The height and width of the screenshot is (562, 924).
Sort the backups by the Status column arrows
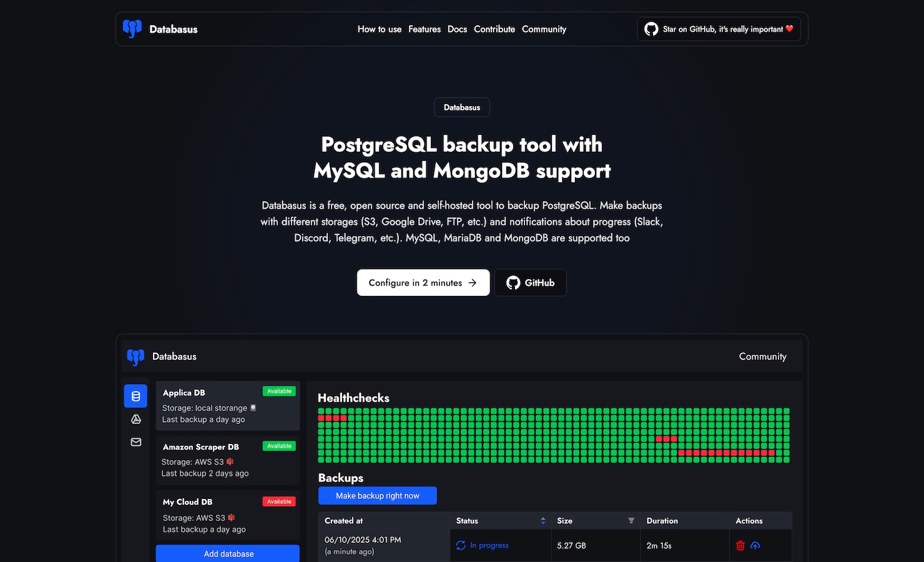[x=543, y=521]
